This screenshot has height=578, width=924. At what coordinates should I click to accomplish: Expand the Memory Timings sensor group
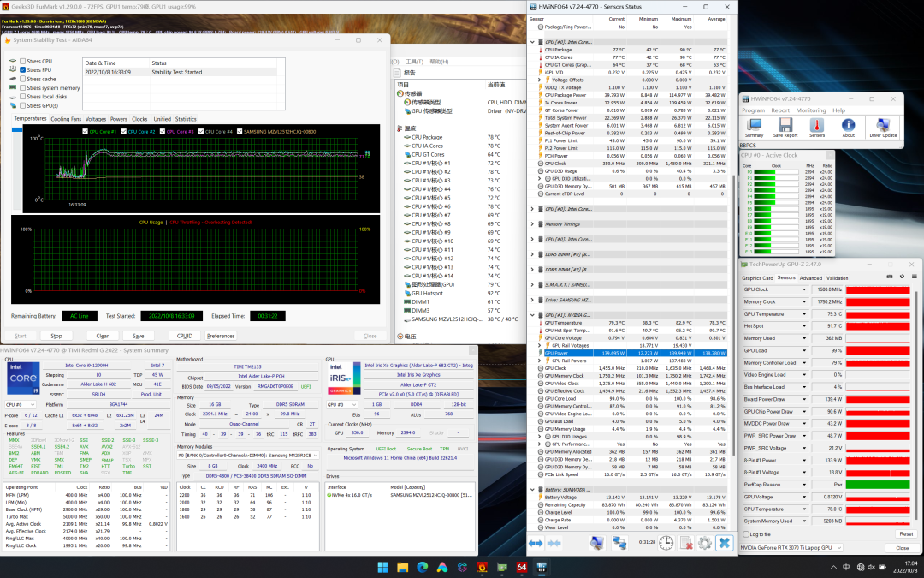pos(533,224)
